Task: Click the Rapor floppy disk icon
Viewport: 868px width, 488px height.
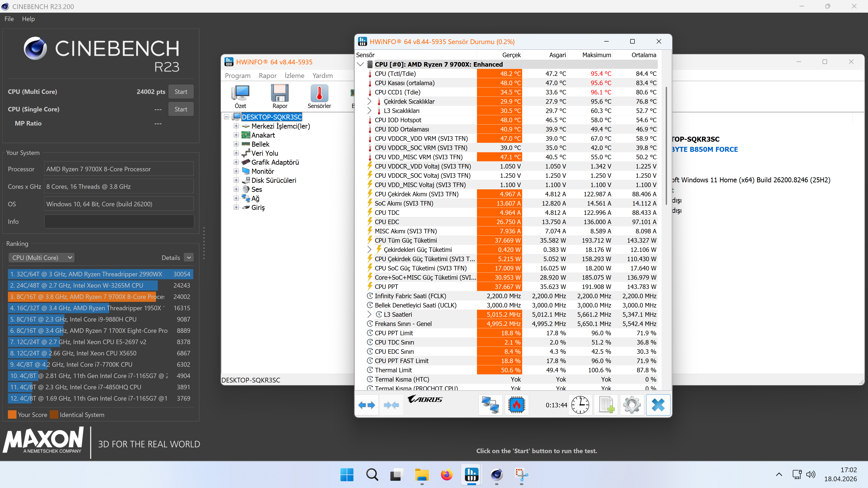Action: point(280,97)
